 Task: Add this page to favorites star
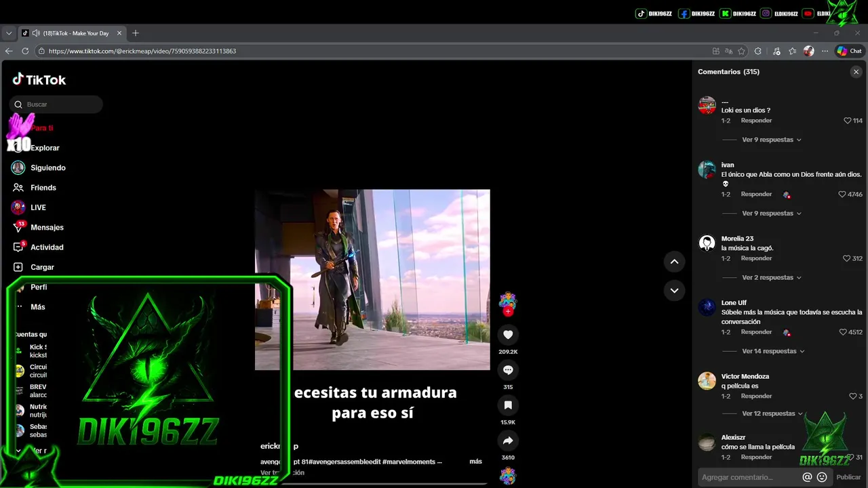[x=741, y=51]
